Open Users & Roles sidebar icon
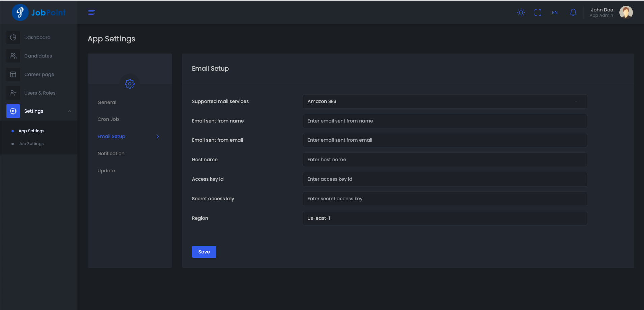This screenshot has width=644, height=310. click(x=13, y=93)
